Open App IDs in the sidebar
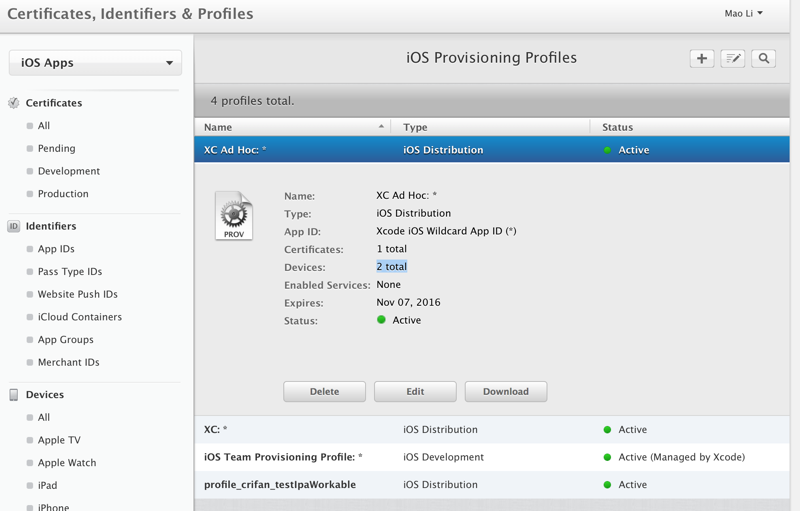This screenshot has height=511, width=800. point(56,249)
